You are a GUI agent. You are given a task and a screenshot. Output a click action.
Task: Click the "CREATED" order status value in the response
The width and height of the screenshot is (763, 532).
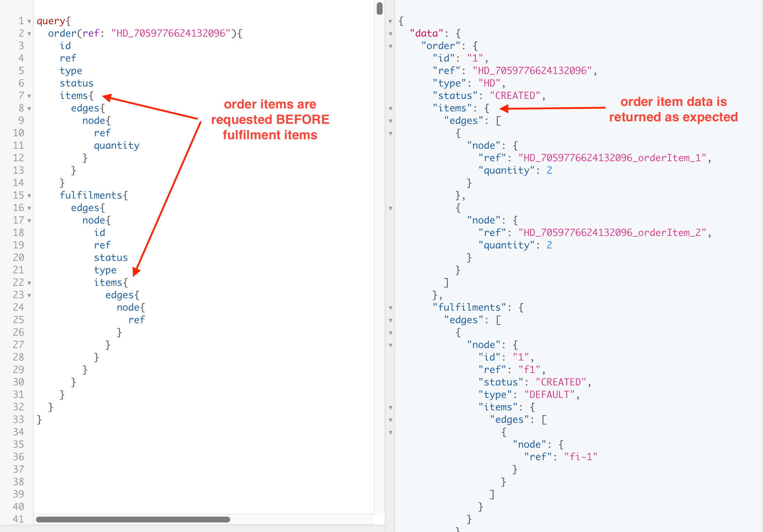coord(515,96)
